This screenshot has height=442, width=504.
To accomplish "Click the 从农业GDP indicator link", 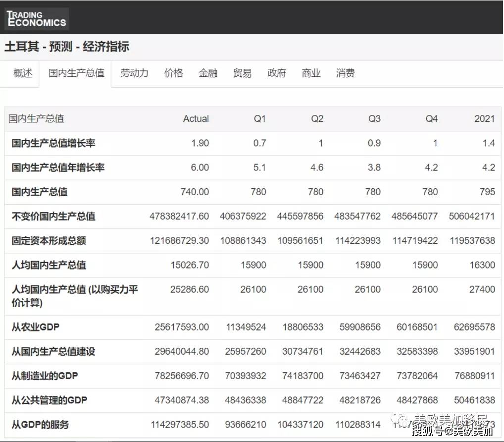I will point(35,327).
